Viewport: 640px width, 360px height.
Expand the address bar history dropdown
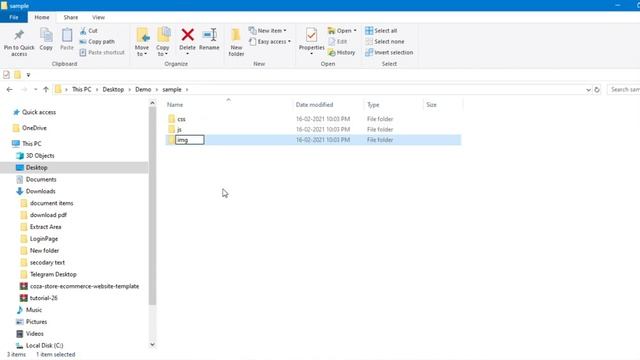[x=588, y=90]
